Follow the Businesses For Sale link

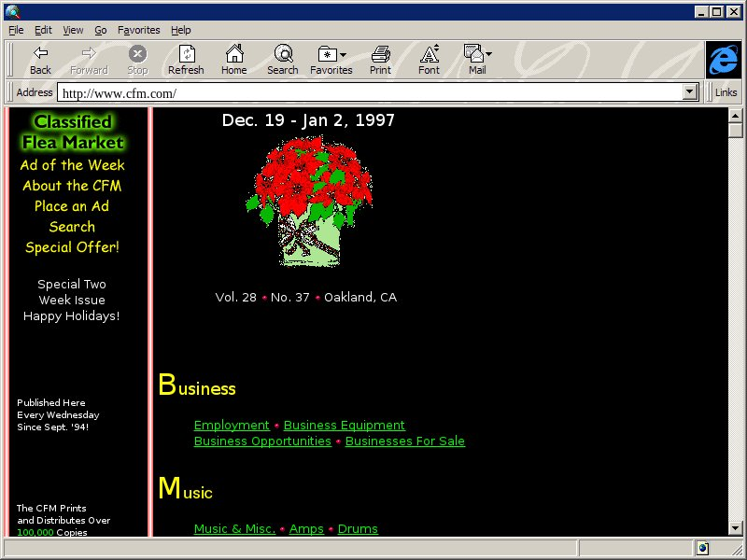pos(404,441)
